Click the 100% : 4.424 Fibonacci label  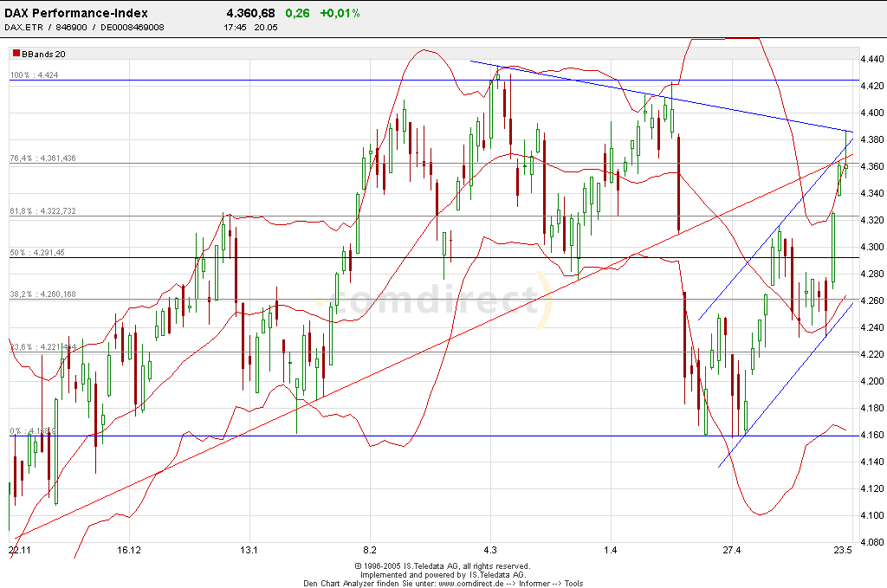click(34, 74)
